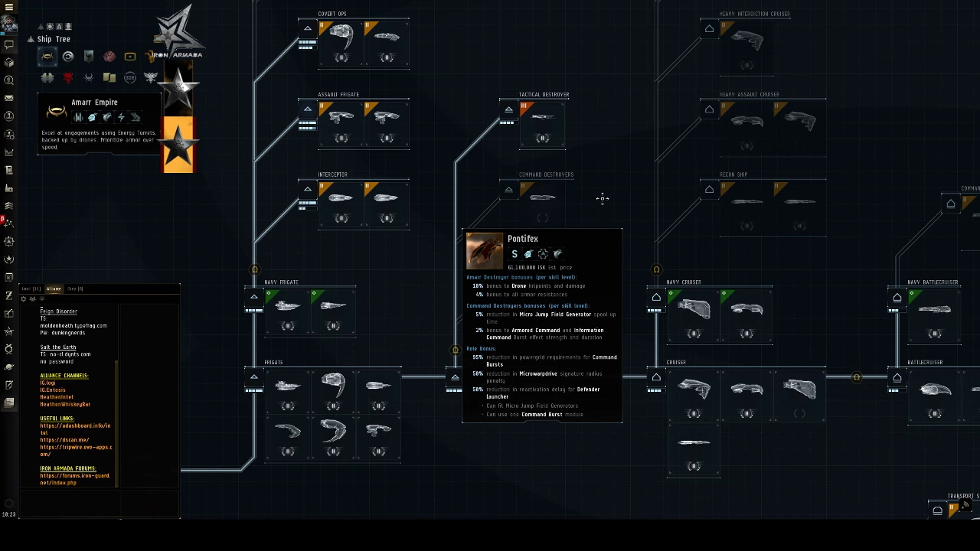Open People & Places magnifier icon
This screenshot has height=551, width=980.
[x=8, y=80]
